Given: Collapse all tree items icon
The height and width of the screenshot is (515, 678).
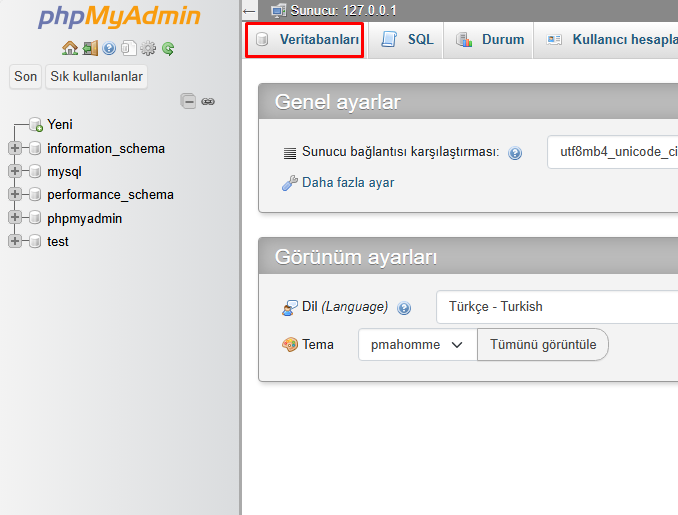Looking at the screenshot, I should tap(188, 101).
